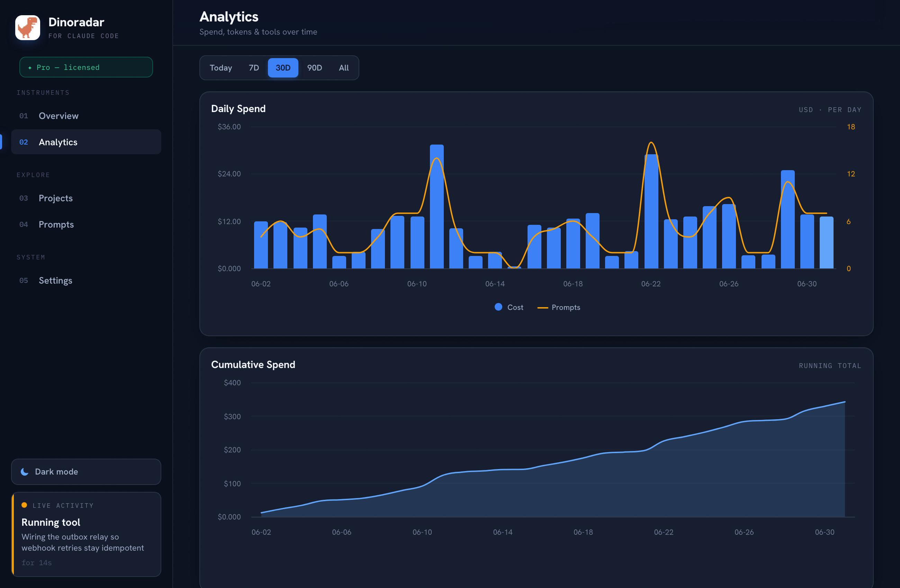
Task: Open the Prompts sidebar page
Action: (86, 224)
